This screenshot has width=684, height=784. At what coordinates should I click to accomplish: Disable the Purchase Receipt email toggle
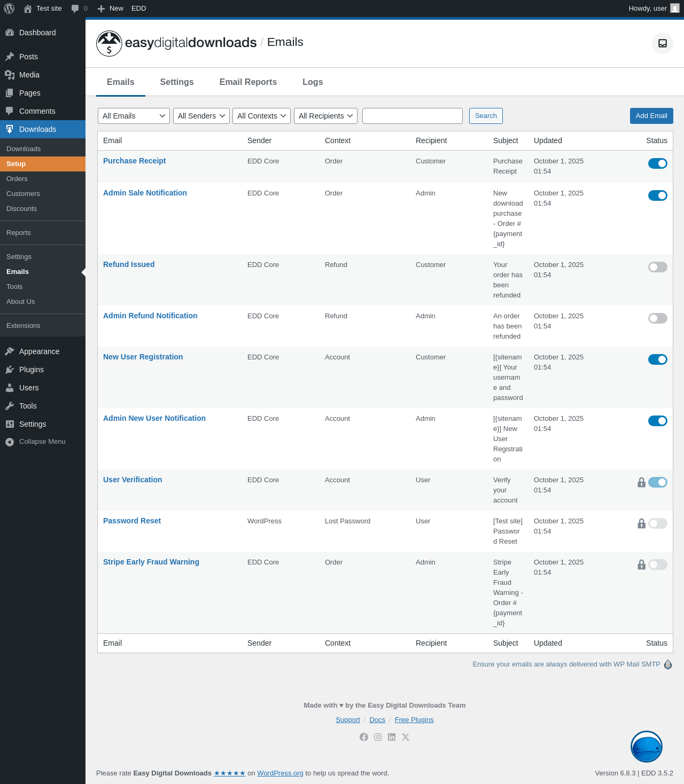click(658, 163)
